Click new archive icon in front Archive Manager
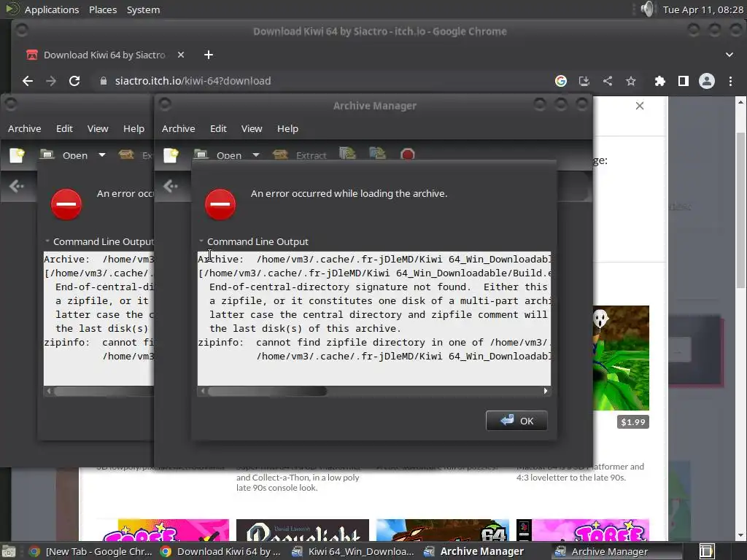This screenshot has height=560, width=747. pyautogui.click(x=171, y=155)
